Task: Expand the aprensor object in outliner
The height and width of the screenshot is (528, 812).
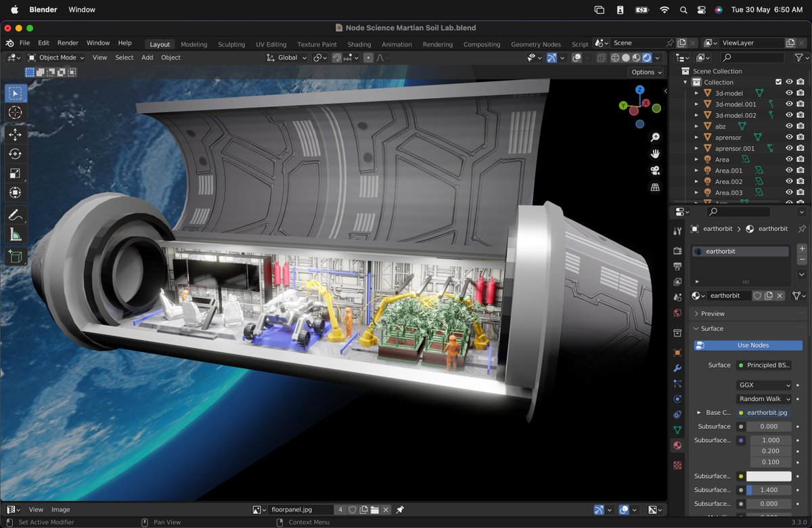Action: pyautogui.click(x=697, y=137)
